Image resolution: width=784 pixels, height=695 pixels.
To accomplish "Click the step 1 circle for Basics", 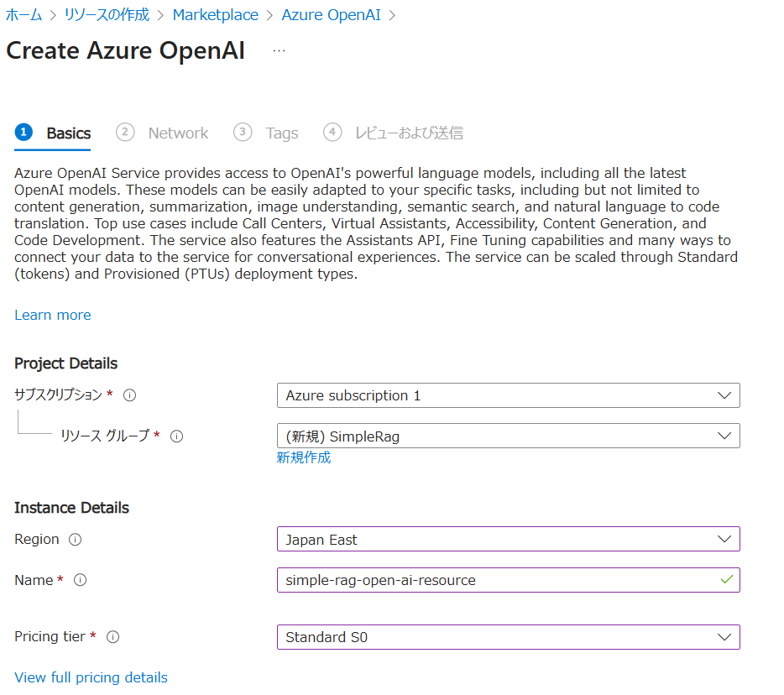I will click(x=24, y=133).
